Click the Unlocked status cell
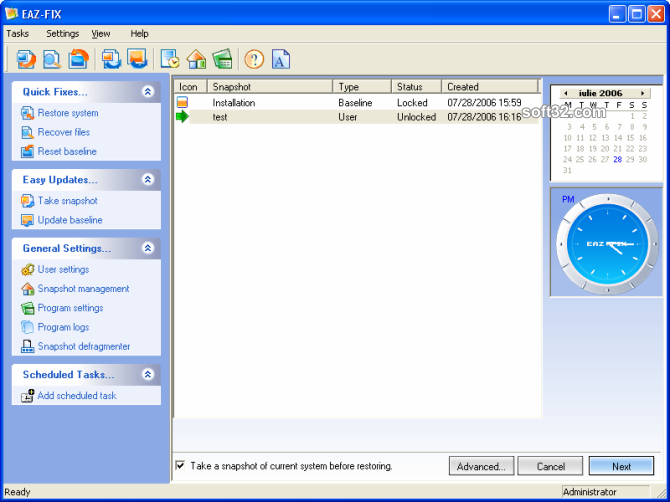Image resolution: width=670 pixels, height=502 pixels. pos(417,117)
